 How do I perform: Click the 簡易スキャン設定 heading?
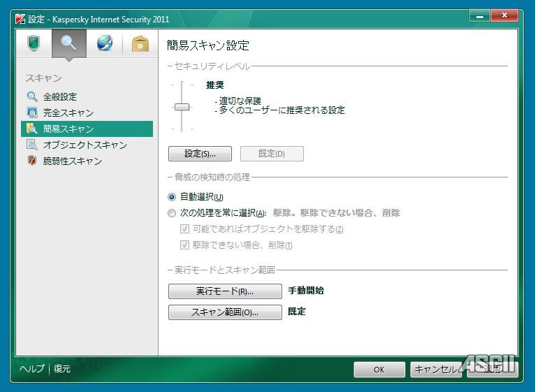coord(208,45)
